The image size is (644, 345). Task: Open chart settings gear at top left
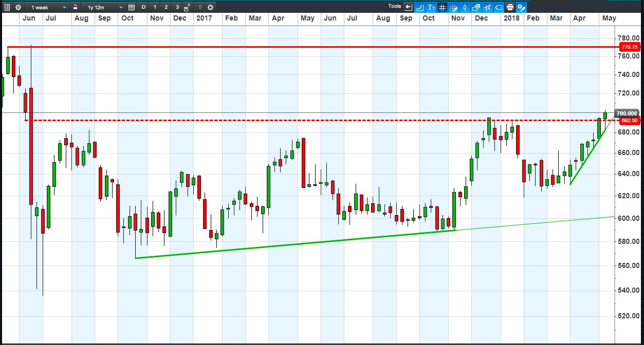(x=19, y=7)
